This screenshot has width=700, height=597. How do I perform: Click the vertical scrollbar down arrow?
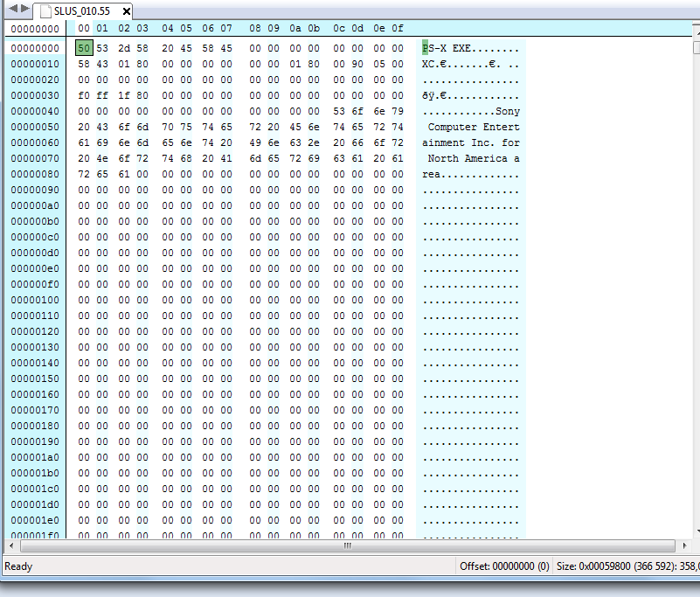click(697, 531)
